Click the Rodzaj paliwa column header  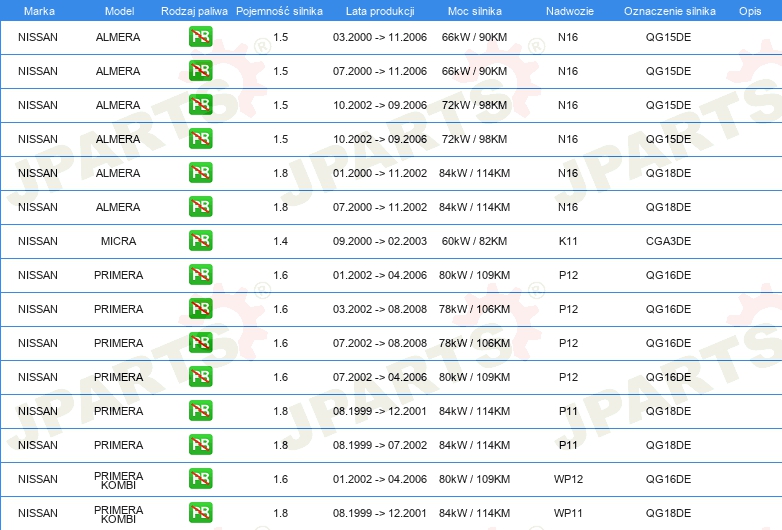pos(194,11)
